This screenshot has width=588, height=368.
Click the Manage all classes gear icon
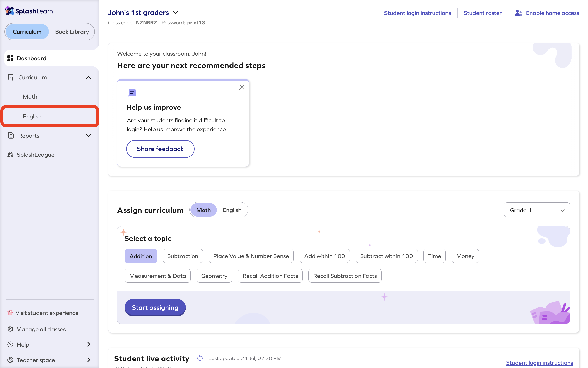[x=10, y=329]
